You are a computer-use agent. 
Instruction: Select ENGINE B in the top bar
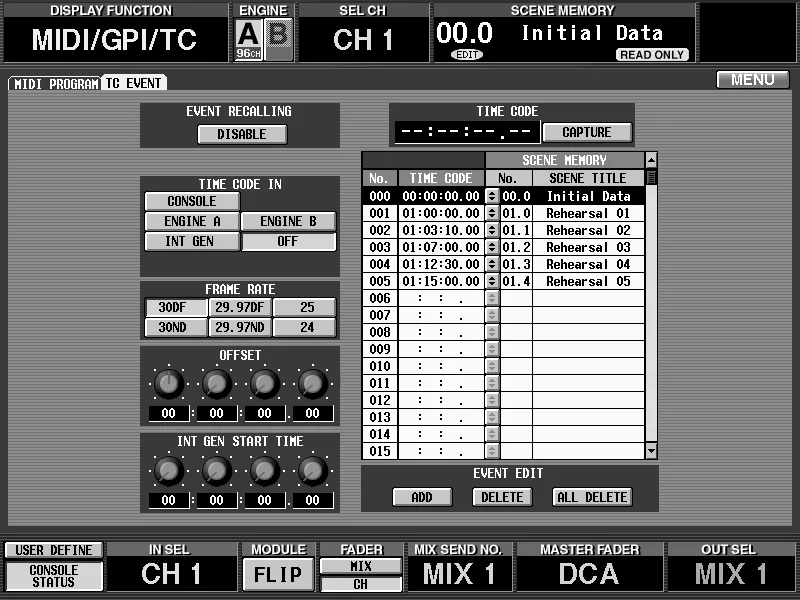click(x=279, y=39)
